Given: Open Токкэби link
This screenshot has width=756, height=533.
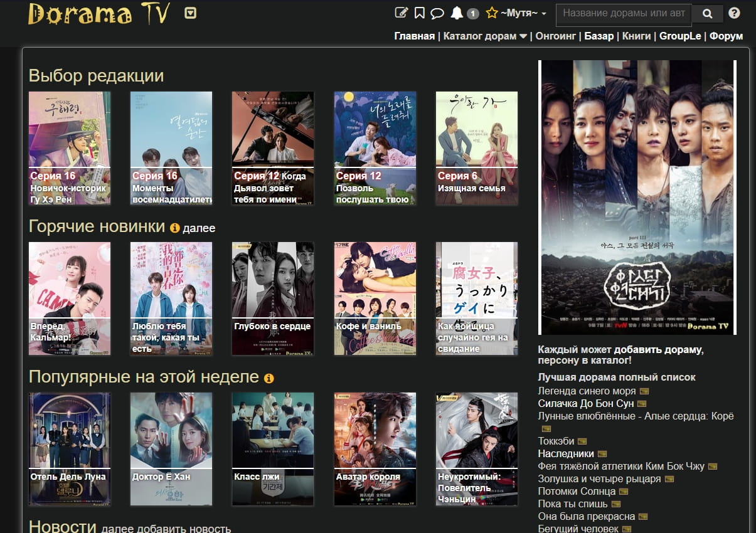Looking at the screenshot, I should [556, 441].
